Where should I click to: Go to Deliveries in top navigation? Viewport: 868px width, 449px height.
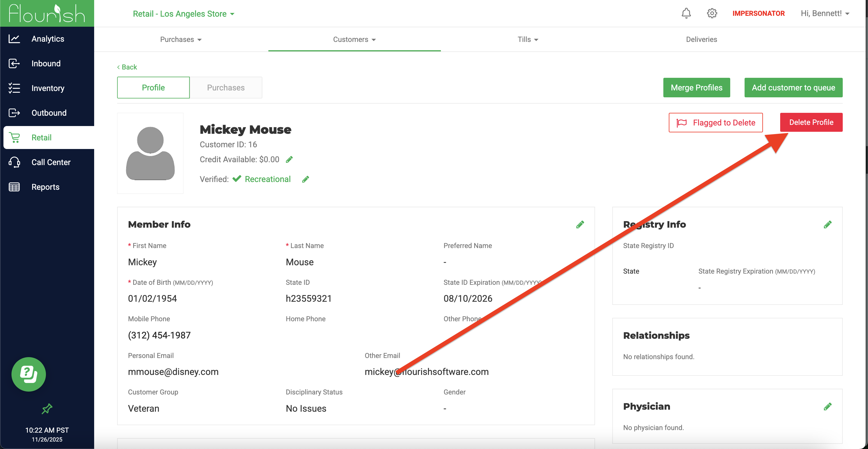click(x=701, y=39)
